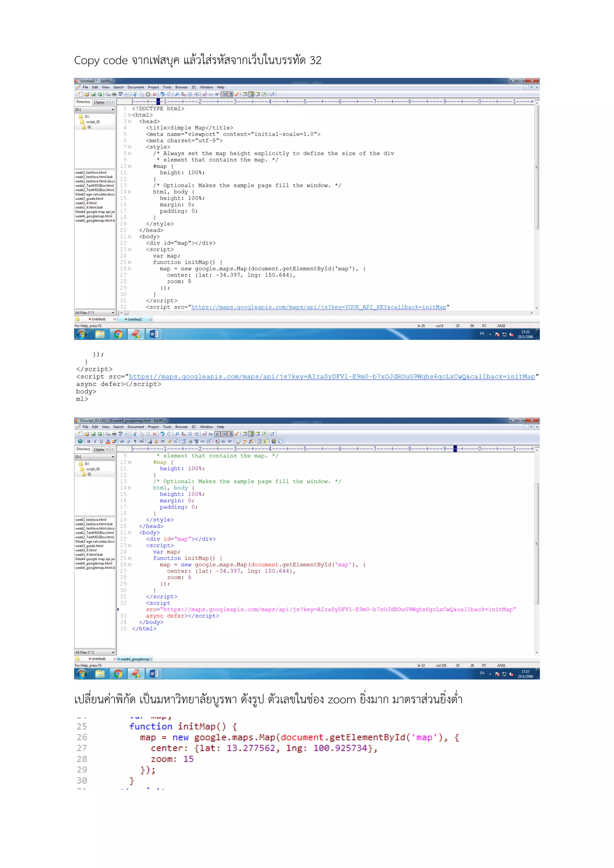
Task: Collapse the <head> fold marker at line 3
Action: coord(129,121)
